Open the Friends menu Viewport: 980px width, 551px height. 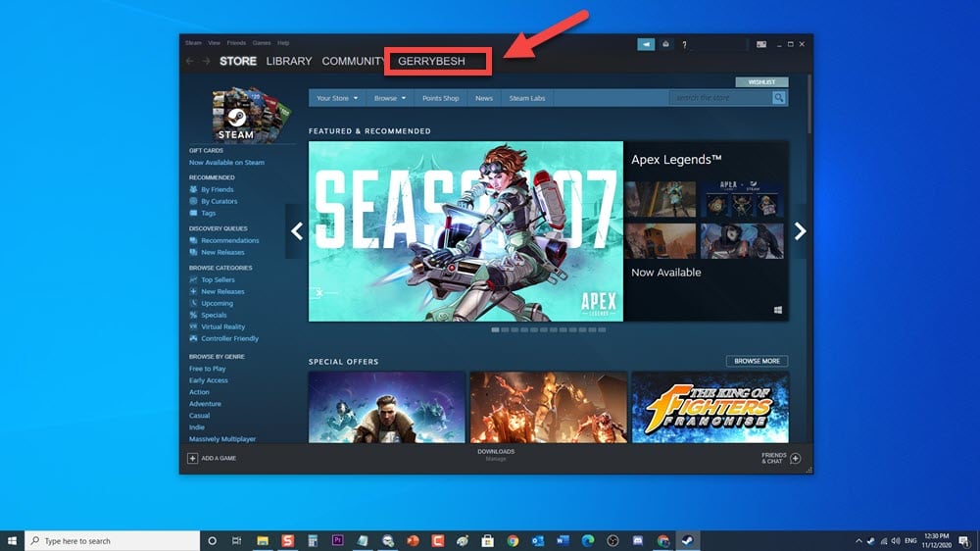coord(236,43)
